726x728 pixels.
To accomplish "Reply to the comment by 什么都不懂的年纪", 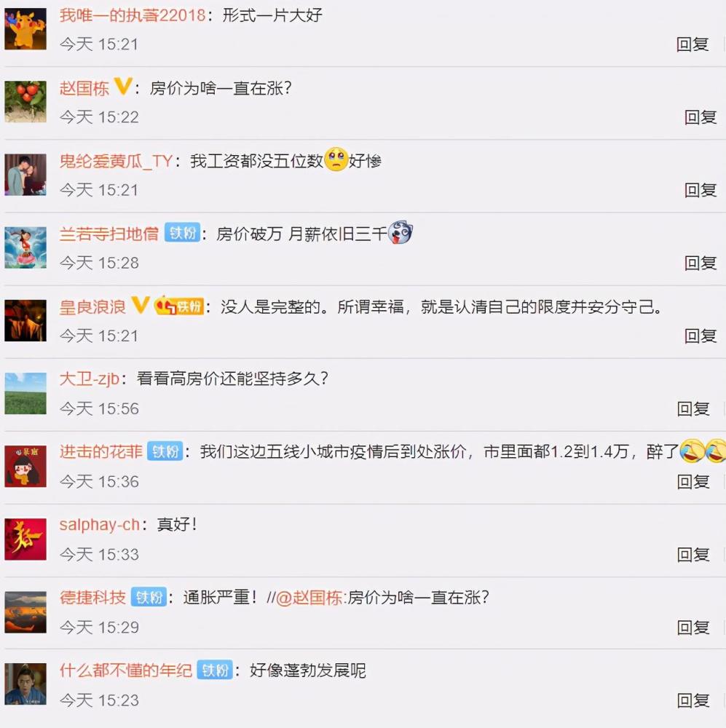I will [x=693, y=700].
